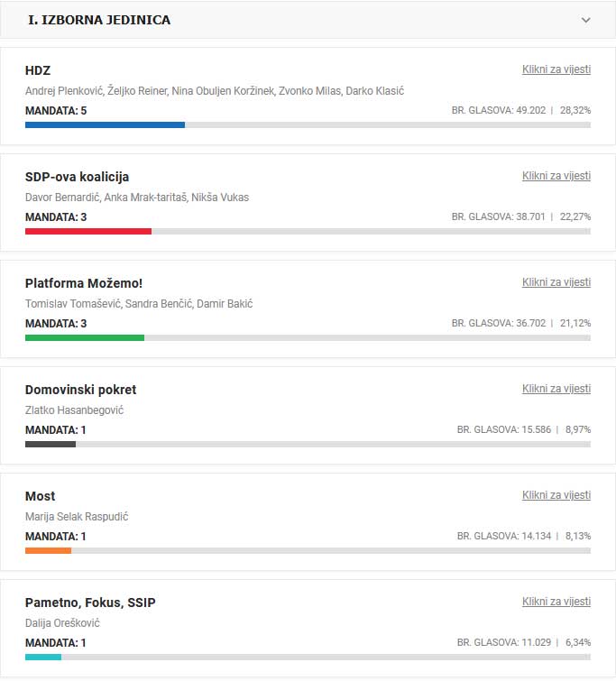Click candidate name Dalija Orešković
The width and height of the screenshot is (616, 681).
point(62,623)
